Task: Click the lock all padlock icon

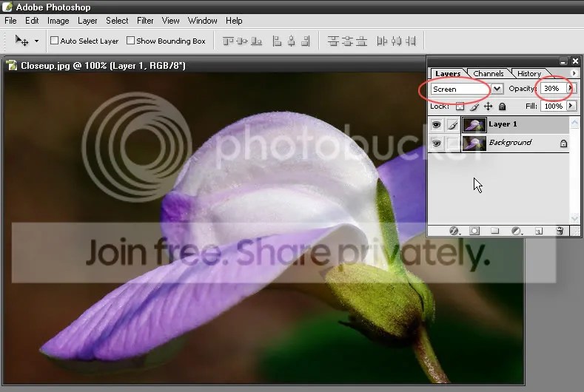Action: [502, 107]
